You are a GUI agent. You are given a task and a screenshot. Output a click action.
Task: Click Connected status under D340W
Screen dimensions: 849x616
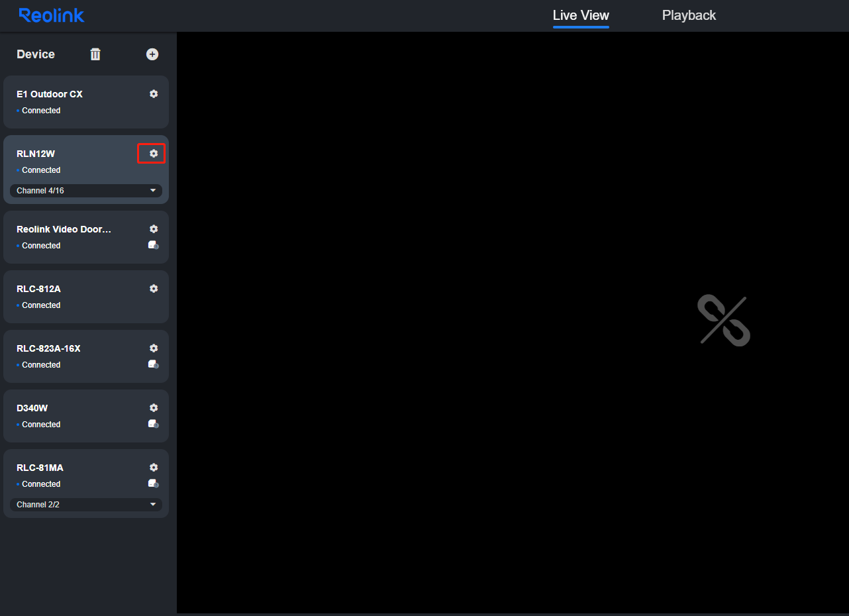click(41, 425)
